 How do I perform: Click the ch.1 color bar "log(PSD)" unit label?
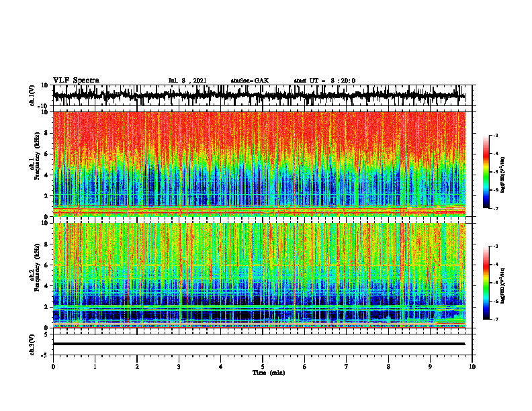tap(503, 175)
